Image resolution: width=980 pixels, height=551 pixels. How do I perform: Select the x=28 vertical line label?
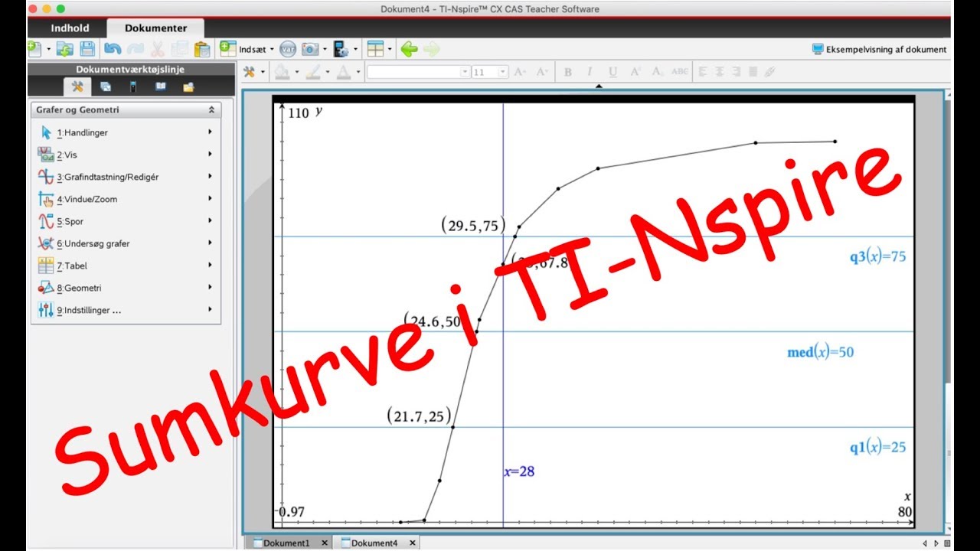point(519,471)
